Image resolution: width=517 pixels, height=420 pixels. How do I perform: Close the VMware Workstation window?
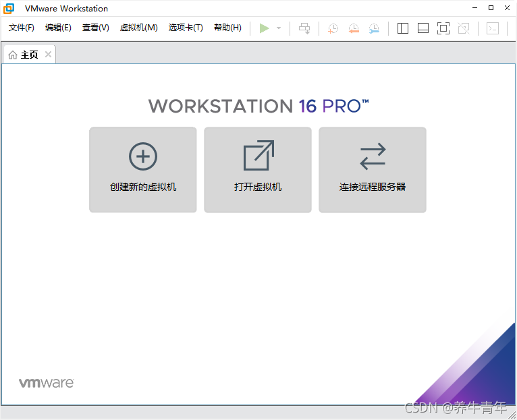click(507, 8)
